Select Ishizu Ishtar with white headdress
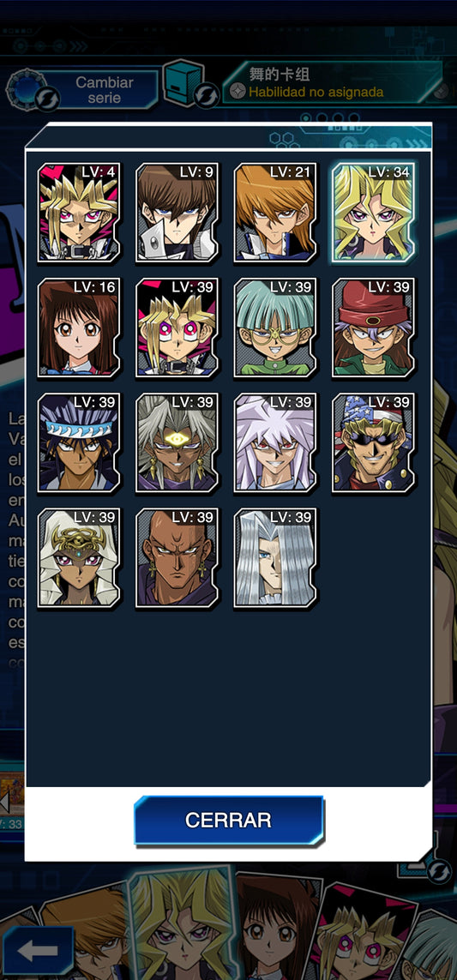 point(79,558)
